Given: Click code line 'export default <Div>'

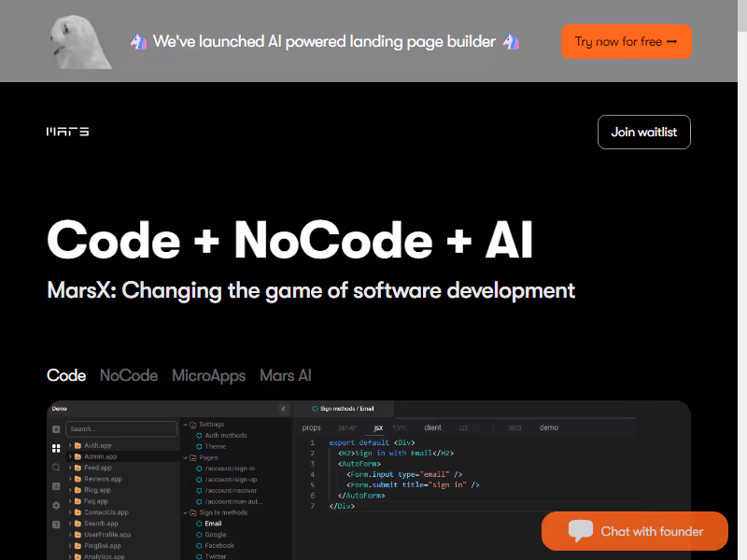Looking at the screenshot, I should [372, 442].
